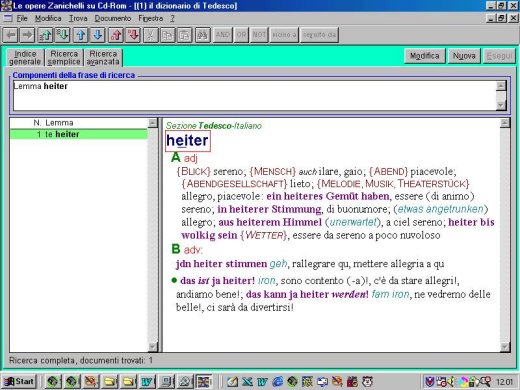Image resolution: width=520 pixels, height=390 pixels.
Task: Click the scissors cut icon
Action: coord(151,35)
